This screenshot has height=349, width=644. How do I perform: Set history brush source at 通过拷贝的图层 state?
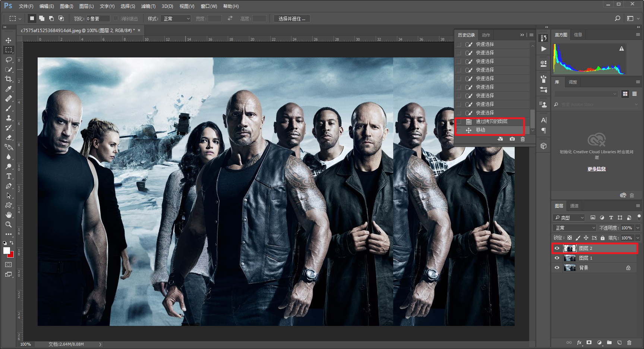pyautogui.click(x=459, y=121)
